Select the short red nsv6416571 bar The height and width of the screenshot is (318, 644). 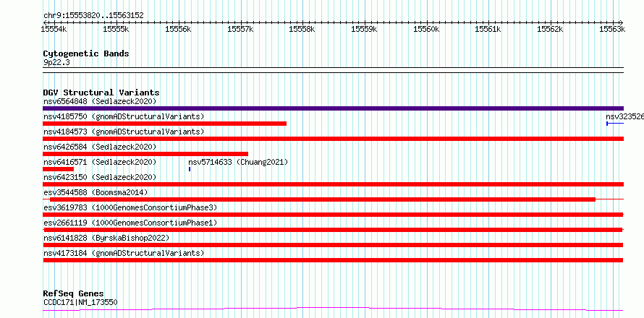tap(58, 169)
